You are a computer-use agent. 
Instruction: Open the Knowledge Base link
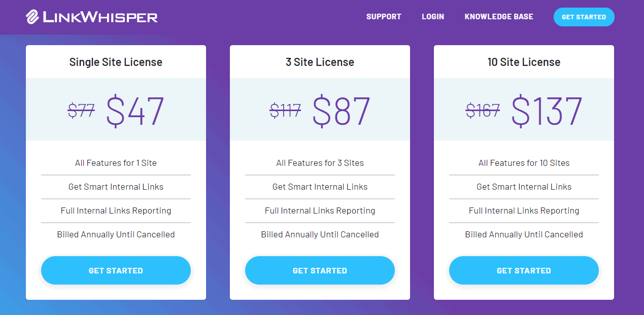(x=499, y=17)
